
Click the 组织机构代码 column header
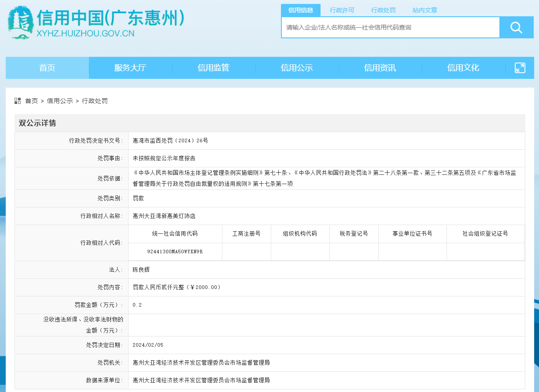click(x=300, y=233)
